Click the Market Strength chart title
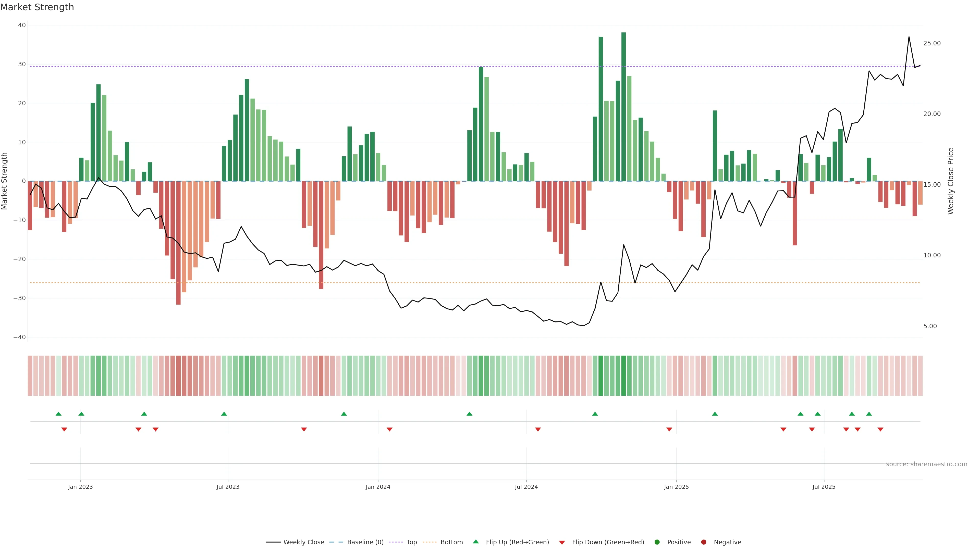Screen dimensions: 980x551 click(37, 7)
